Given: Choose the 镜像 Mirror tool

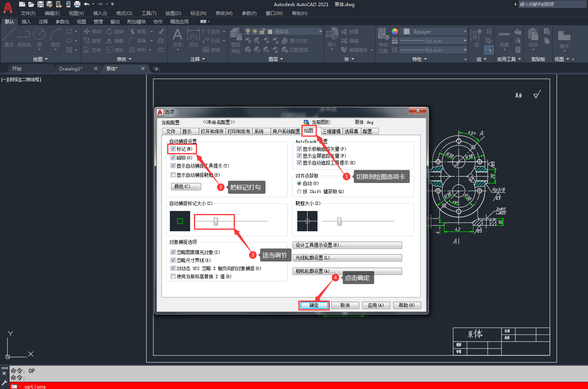Looking at the screenshot, I should click(115, 41).
